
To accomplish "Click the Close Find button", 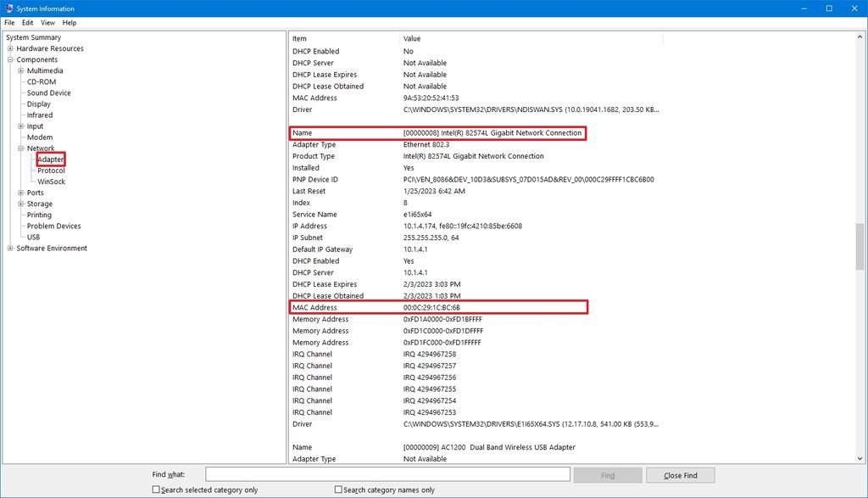I will pyautogui.click(x=680, y=474).
